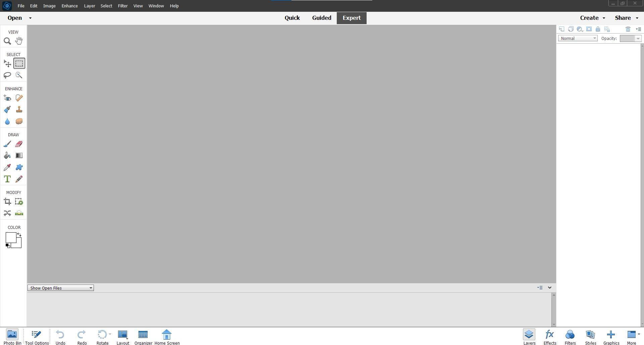Screen dimensions: 644x345
Task: Choose the Lasso tool
Action: (7, 75)
